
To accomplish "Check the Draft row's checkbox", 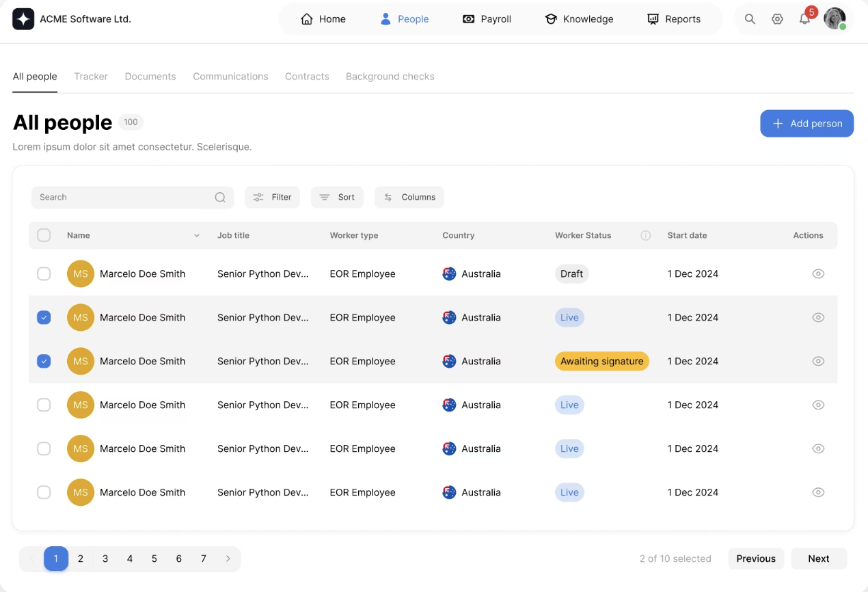I will point(44,273).
